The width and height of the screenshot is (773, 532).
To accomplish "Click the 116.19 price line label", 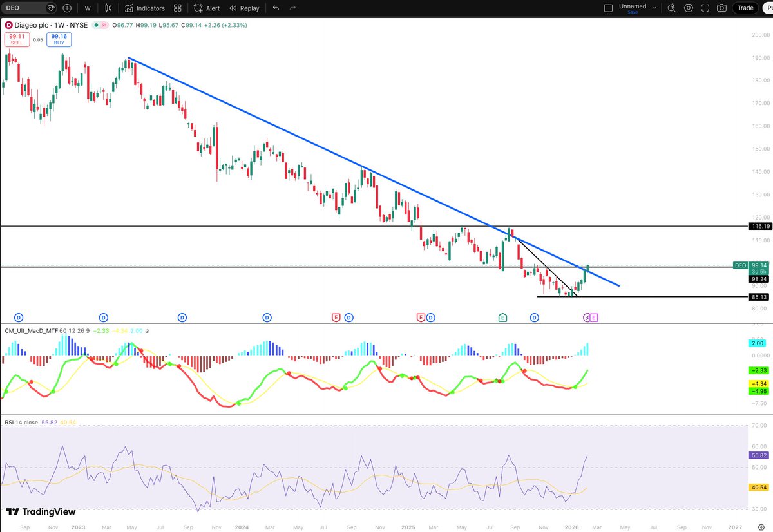I will 759,226.
